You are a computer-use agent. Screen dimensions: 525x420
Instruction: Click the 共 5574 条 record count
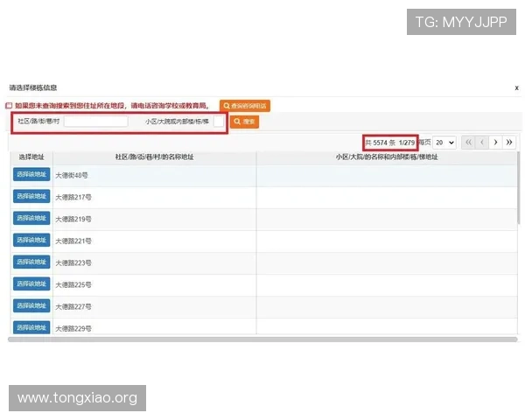point(381,143)
